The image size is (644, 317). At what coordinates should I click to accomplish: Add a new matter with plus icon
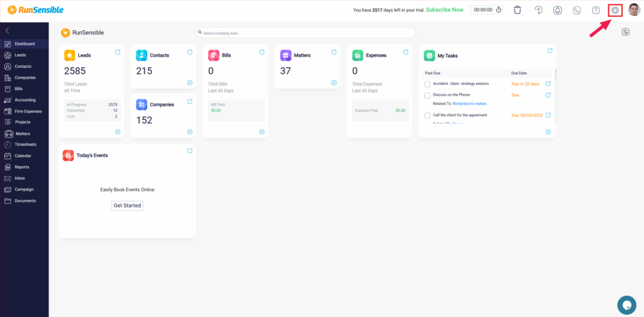click(x=334, y=82)
